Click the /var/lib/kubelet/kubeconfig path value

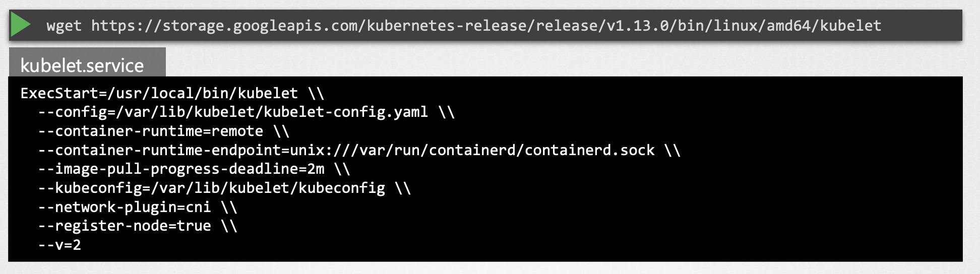272,188
